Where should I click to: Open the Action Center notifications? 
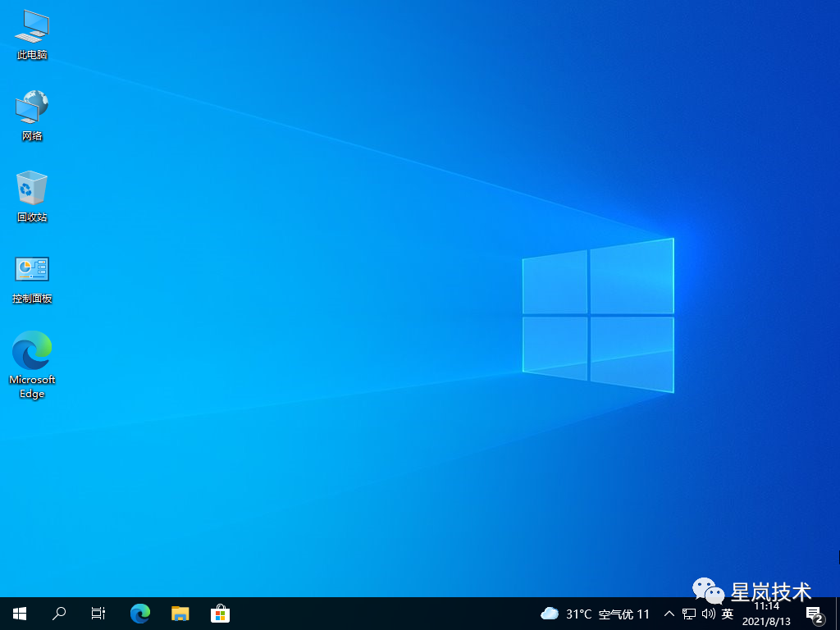[x=815, y=613]
